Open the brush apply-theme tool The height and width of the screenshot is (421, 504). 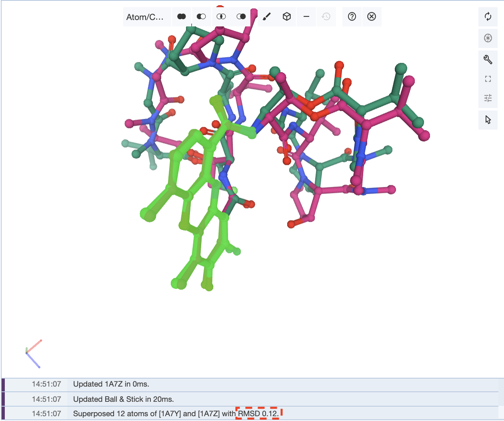tap(267, 17)
